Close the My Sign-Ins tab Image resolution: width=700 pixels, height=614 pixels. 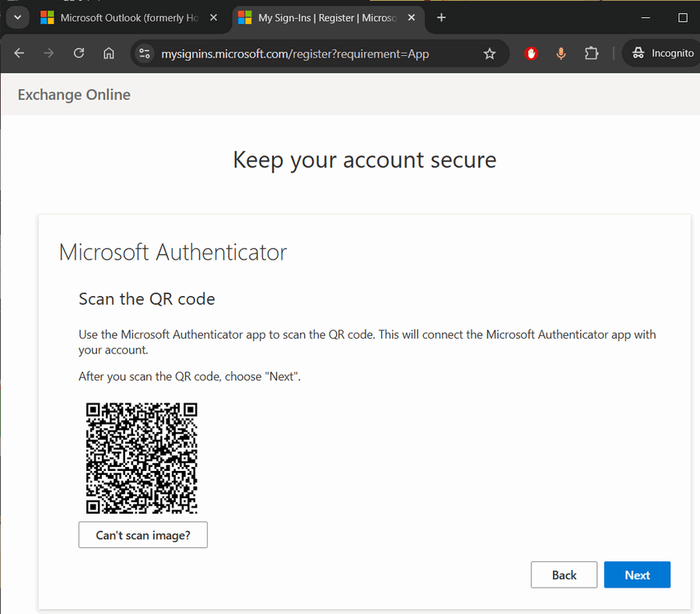tap(411, 17)
